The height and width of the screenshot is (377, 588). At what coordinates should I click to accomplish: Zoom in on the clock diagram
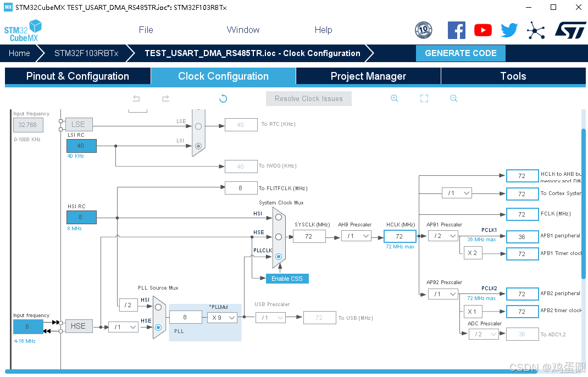tap(395, 98)
